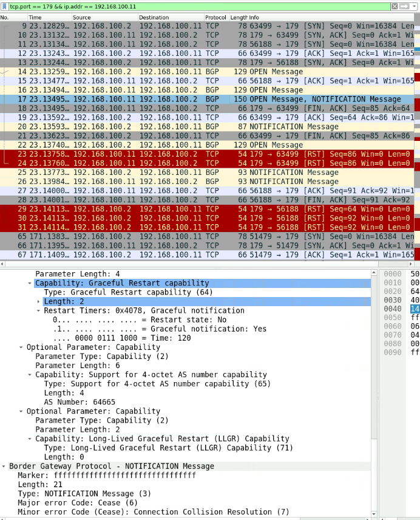The height and width of the screenshot is (520, 420).
Task: Sort packets by the Time column
Action: coord(50,17)
